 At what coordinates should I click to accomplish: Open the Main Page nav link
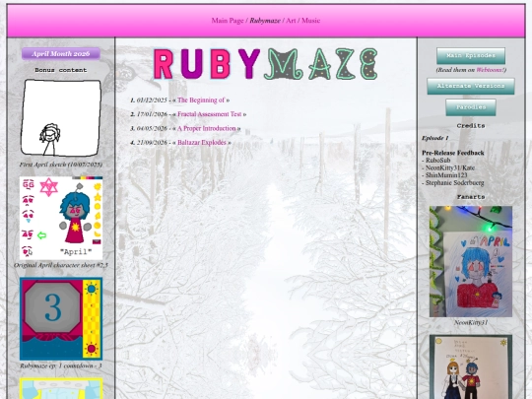(x=228, y=21)
